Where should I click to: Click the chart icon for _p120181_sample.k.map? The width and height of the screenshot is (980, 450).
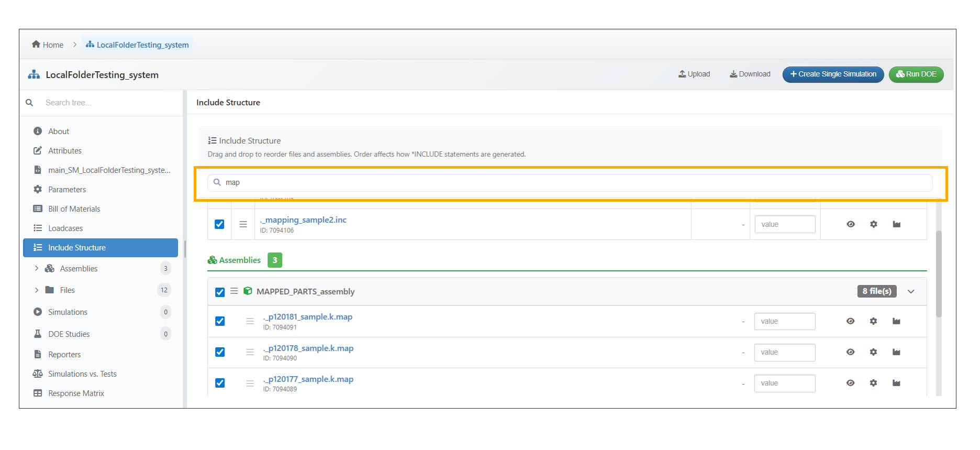click(x=896, y=321)
